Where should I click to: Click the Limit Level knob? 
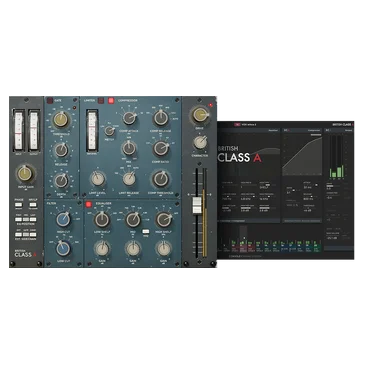98,179
